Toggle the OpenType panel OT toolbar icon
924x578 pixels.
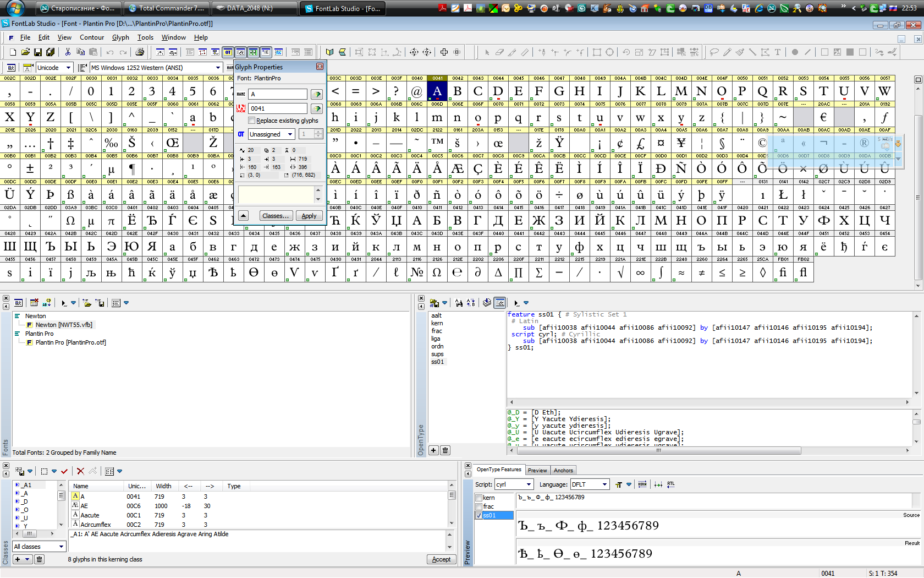point(228,52)
